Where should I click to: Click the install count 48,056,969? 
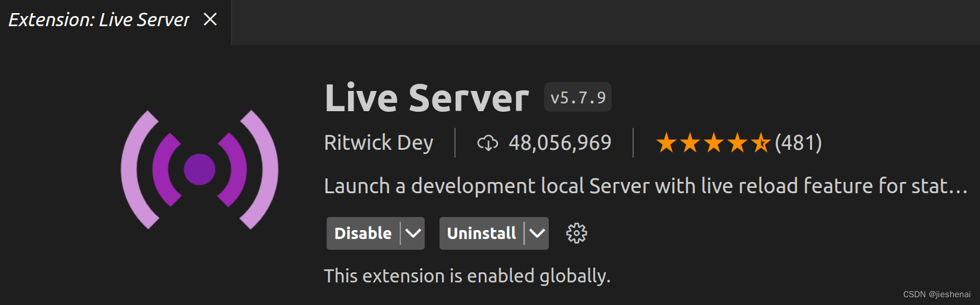[559, 143]
